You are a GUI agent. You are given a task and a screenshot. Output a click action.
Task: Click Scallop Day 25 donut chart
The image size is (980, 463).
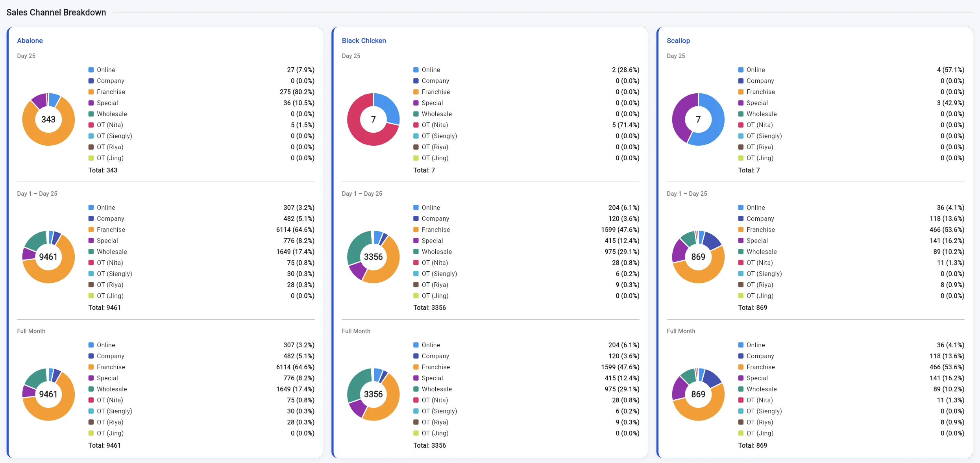coord(698,119)
